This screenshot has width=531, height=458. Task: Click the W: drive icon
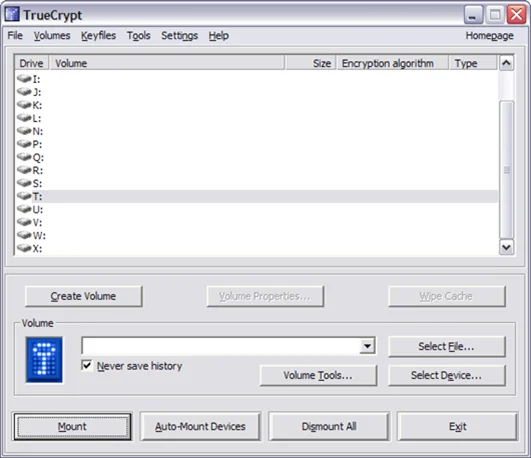(x=24, y=235)
